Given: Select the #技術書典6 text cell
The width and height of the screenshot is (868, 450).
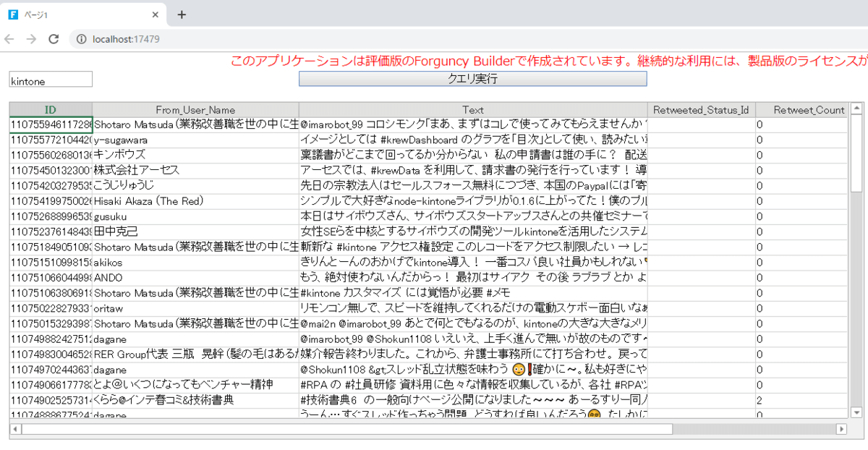Looking at the screenshot, I should pos(474,400).
